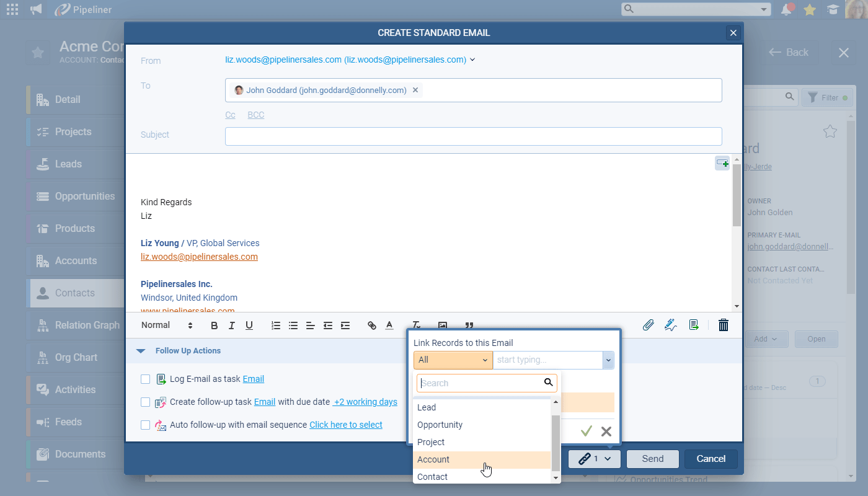Open the All record type filter dropdown
Image resolution: width=868 pixels, height=496 pixels.
453,360
